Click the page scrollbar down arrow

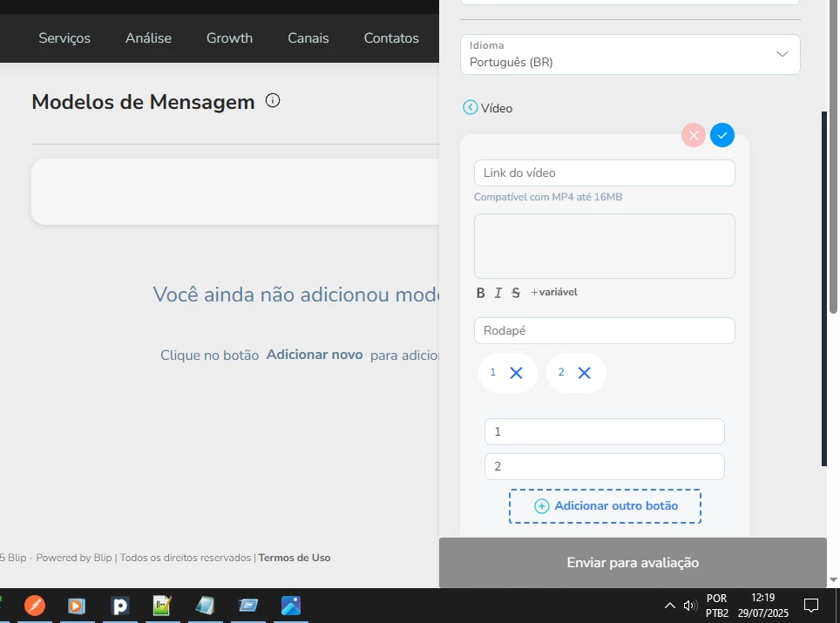(833, 579)
